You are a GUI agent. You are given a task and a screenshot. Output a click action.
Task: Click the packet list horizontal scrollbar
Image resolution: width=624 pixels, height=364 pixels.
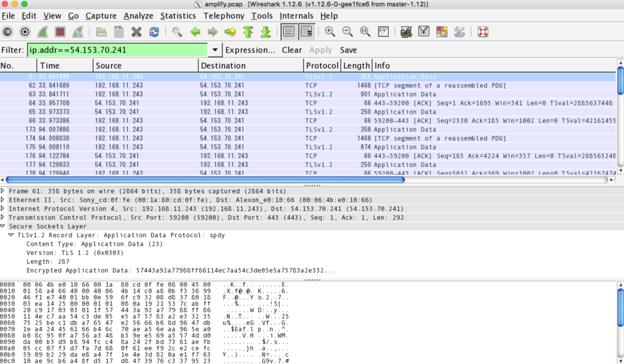point(205,180)
